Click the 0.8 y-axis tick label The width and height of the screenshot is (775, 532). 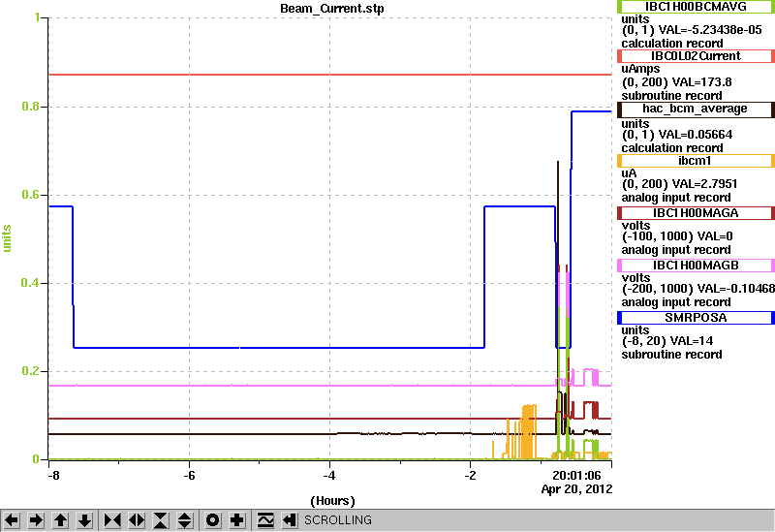[x=30, y=107]
